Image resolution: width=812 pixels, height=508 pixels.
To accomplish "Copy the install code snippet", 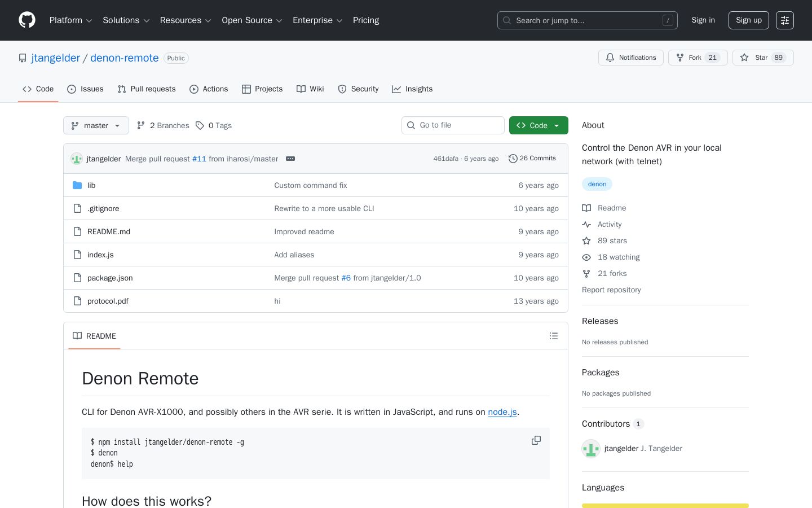I will tap(536, 440).
